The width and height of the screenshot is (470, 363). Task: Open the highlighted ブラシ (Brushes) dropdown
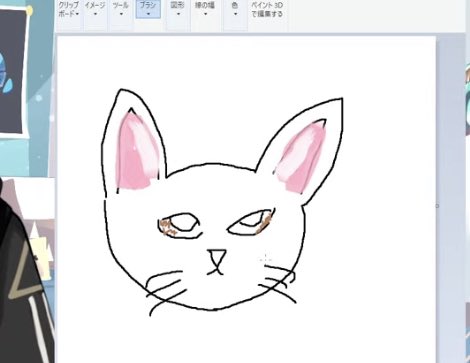click(x=148, y=9)
